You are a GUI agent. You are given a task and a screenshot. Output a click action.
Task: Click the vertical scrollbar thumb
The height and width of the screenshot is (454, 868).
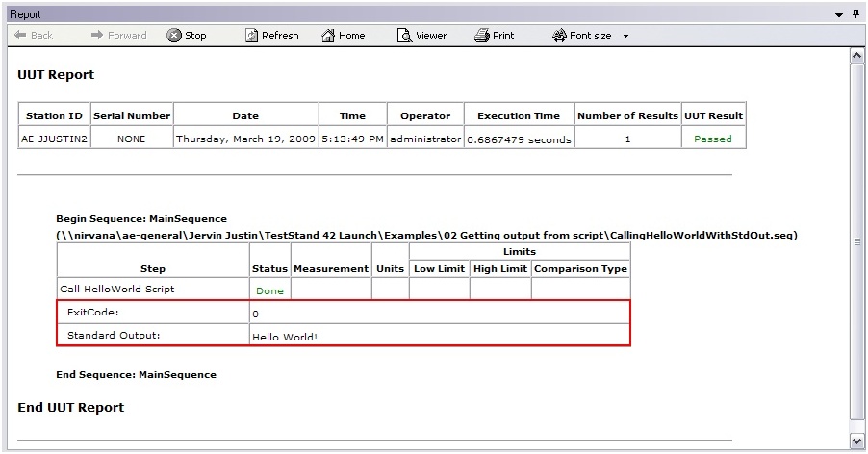[857, 240]
